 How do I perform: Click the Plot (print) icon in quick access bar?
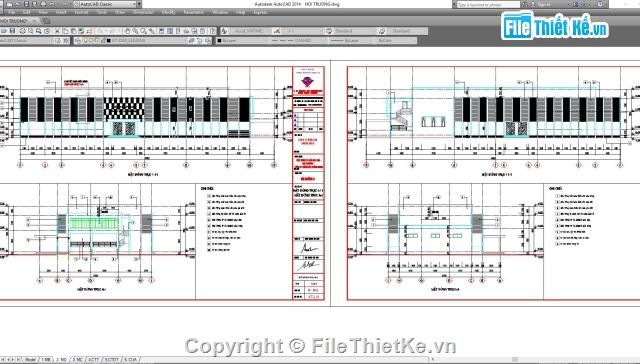point(43,4)
